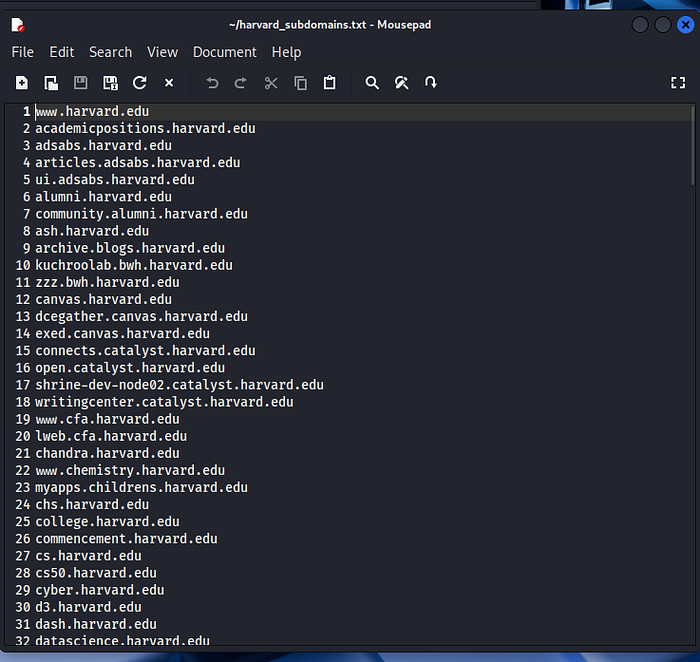
Task: Click line chs.harvard.edu
Action: tap(92, 505)
